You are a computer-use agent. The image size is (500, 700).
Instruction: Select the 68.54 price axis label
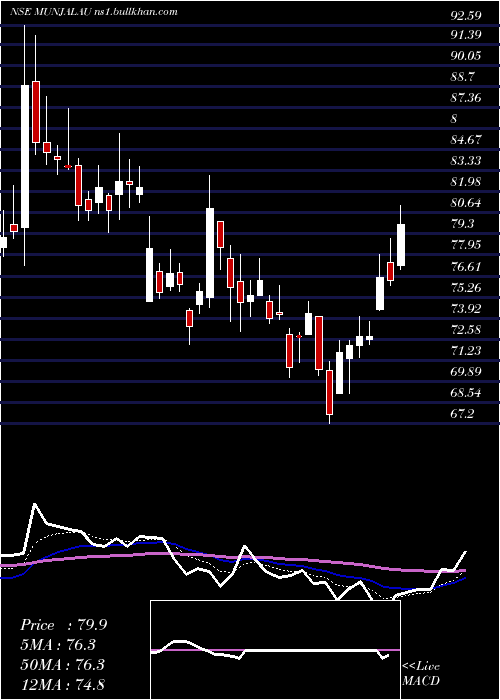(466, 392)
